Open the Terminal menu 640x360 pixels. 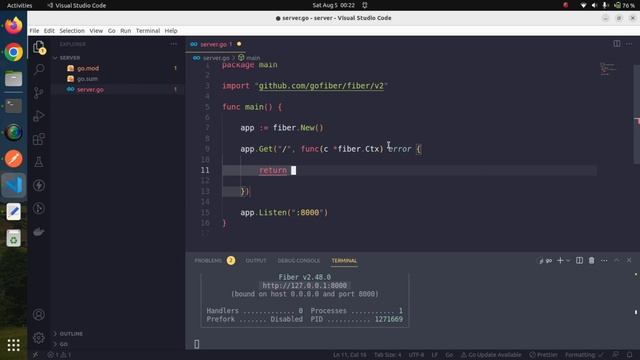coord(148,31)
